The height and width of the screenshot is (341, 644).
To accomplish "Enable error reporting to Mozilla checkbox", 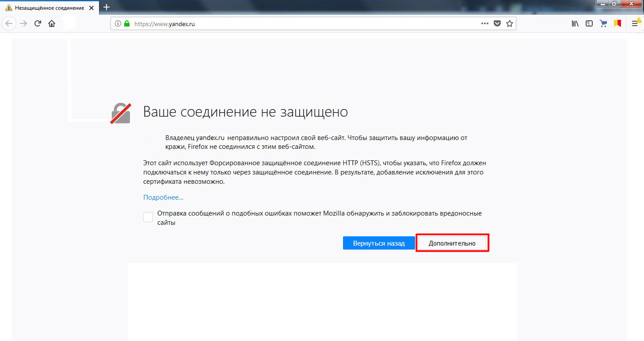I will pyautogui.click(x=148, y=217).
